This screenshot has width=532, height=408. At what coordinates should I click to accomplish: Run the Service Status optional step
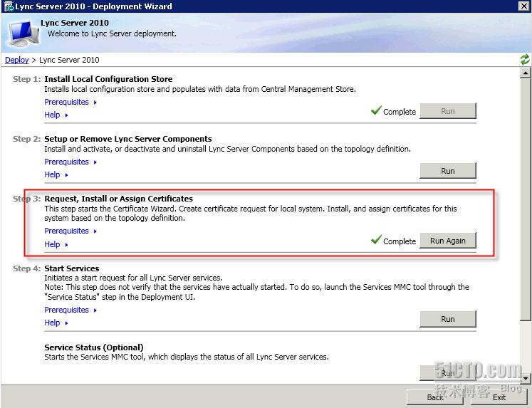point(448,373)
